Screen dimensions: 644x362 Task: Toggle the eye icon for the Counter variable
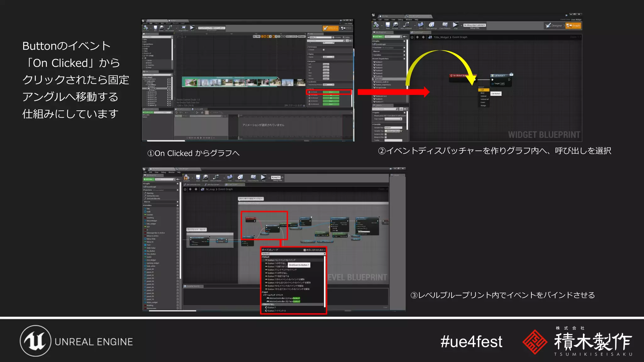tap(178, 215)
